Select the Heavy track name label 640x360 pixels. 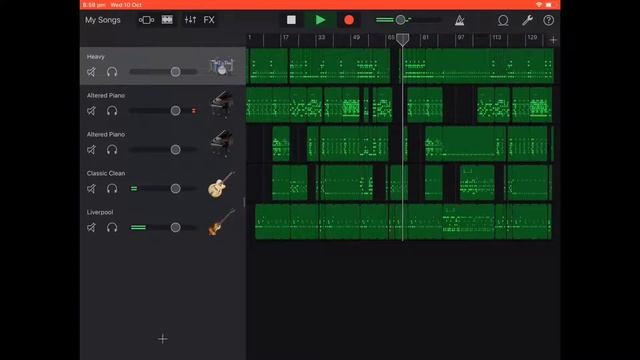click(96, 57)
